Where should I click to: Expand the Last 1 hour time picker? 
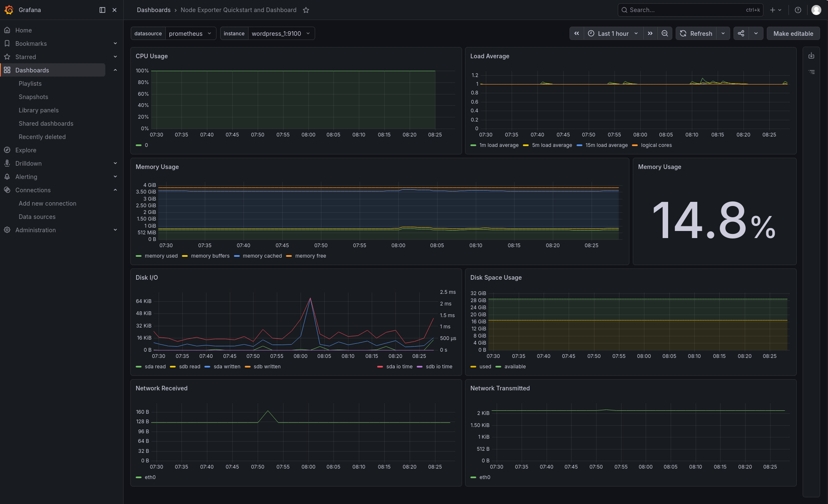click(x=613, y=34)
